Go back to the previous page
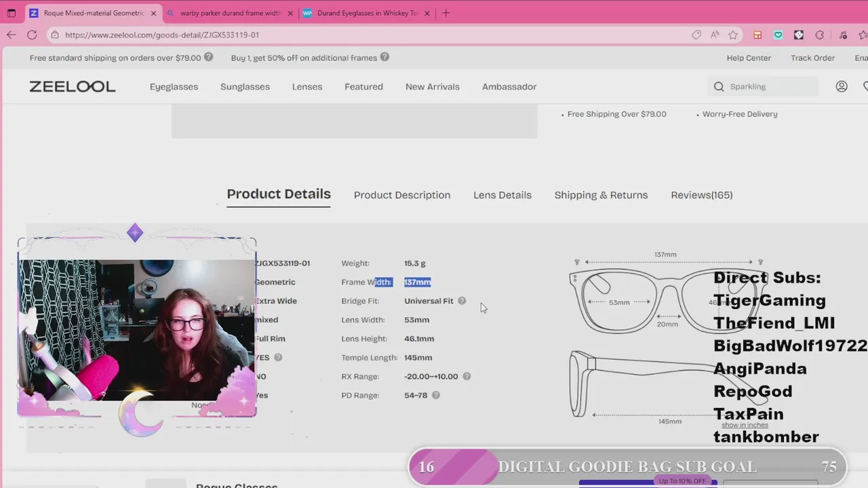The height and width of the screenshot is (488, 868). coord(11,35)
